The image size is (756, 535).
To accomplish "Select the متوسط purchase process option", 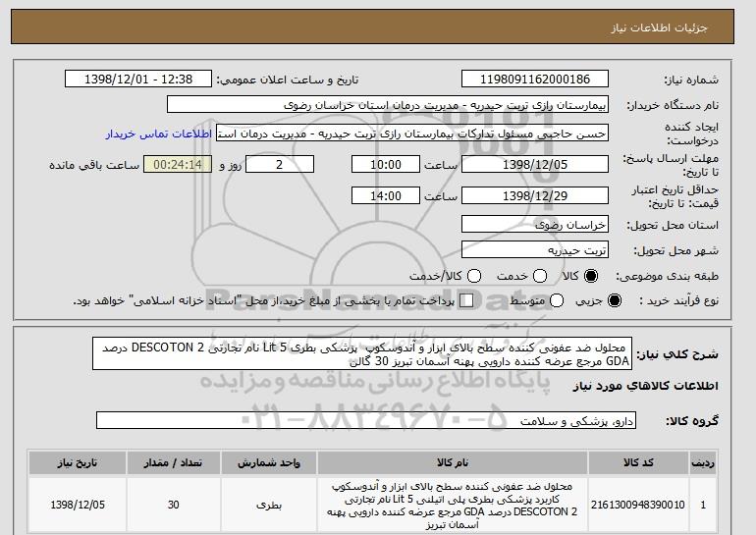I will [557, 300].
